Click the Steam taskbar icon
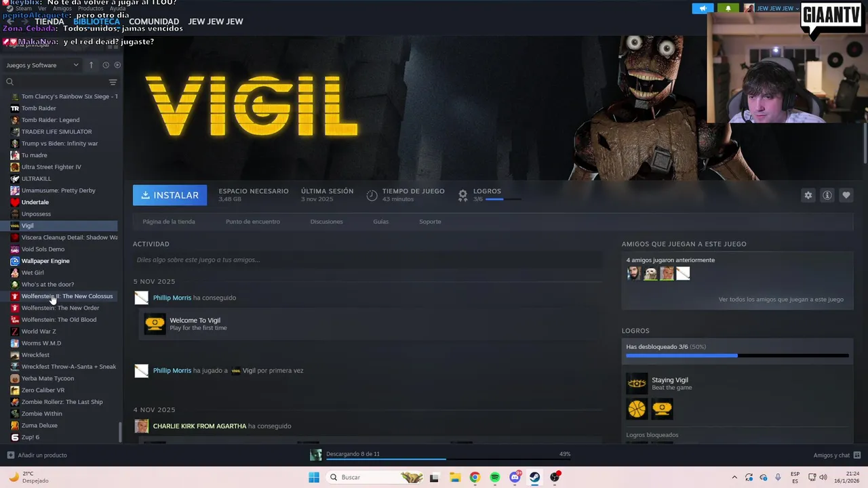Screen dimensions: 868x488 [535, 477]
